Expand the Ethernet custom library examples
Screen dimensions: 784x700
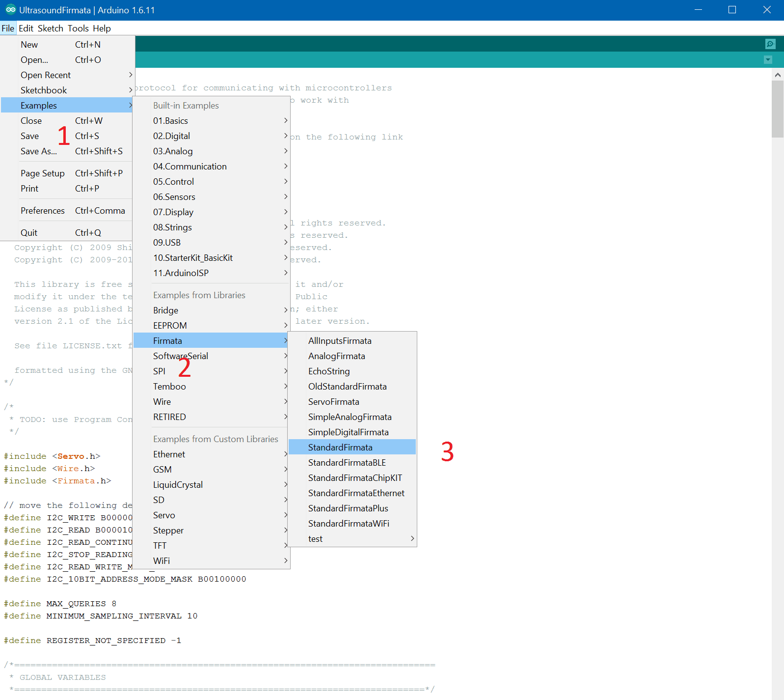(212, 454)
